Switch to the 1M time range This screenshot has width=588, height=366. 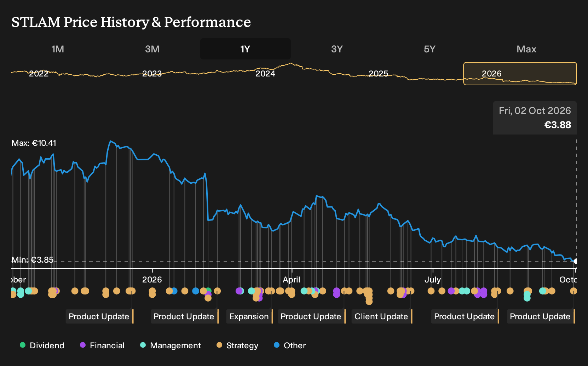[x=58, y=49]
